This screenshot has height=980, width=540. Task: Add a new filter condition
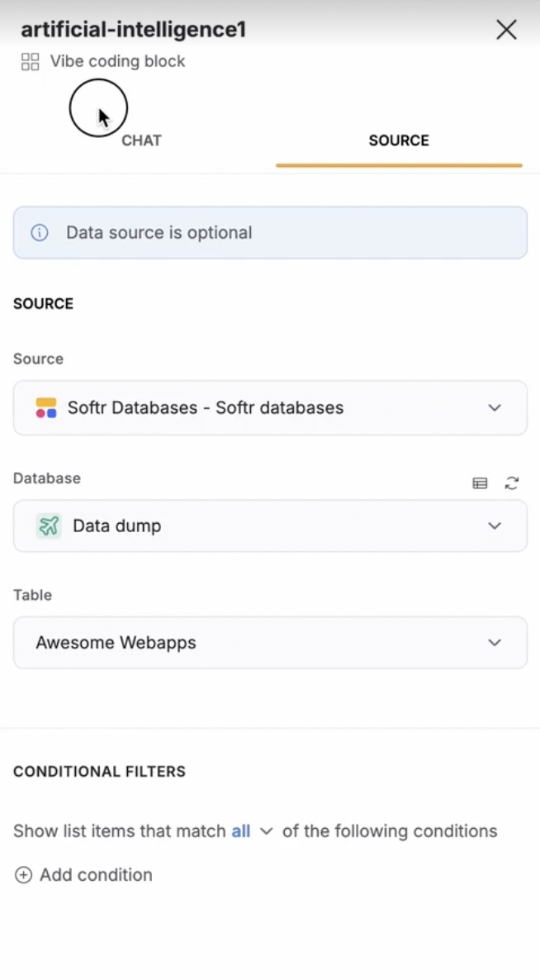96,875
